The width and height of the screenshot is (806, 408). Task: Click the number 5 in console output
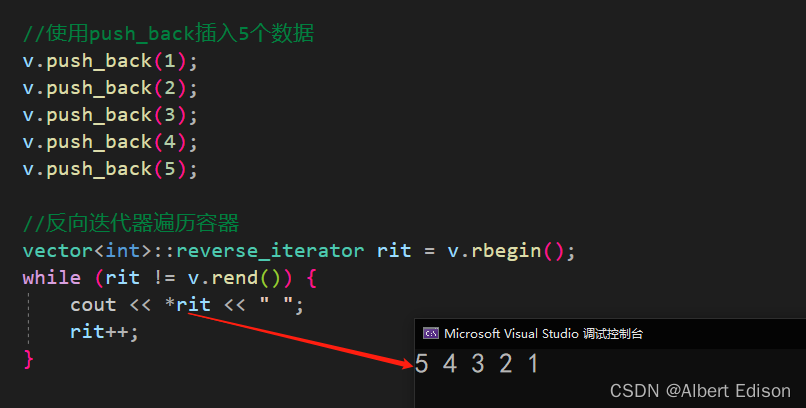coord(421,364)
